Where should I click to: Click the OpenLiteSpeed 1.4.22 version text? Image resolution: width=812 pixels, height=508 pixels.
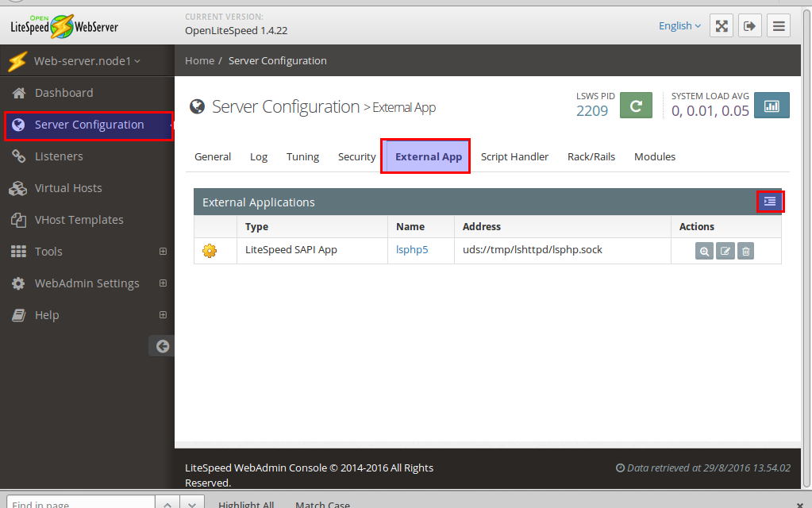[x=237, y=30]
